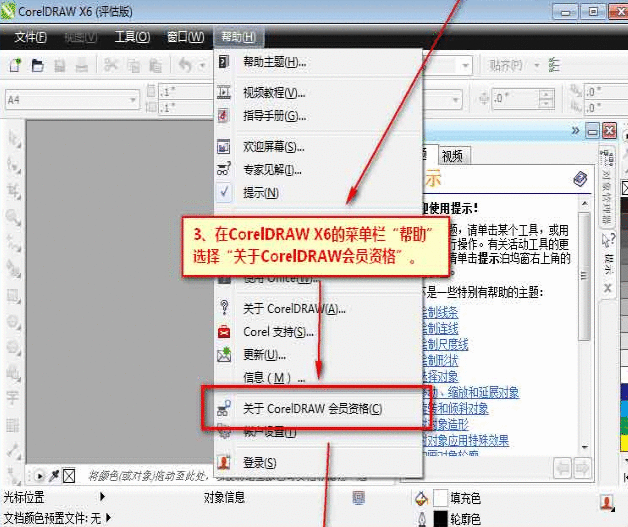Choose 指导手册(G) menu item
The width and height of the screenshot is (628, 527).
point(318,116)
